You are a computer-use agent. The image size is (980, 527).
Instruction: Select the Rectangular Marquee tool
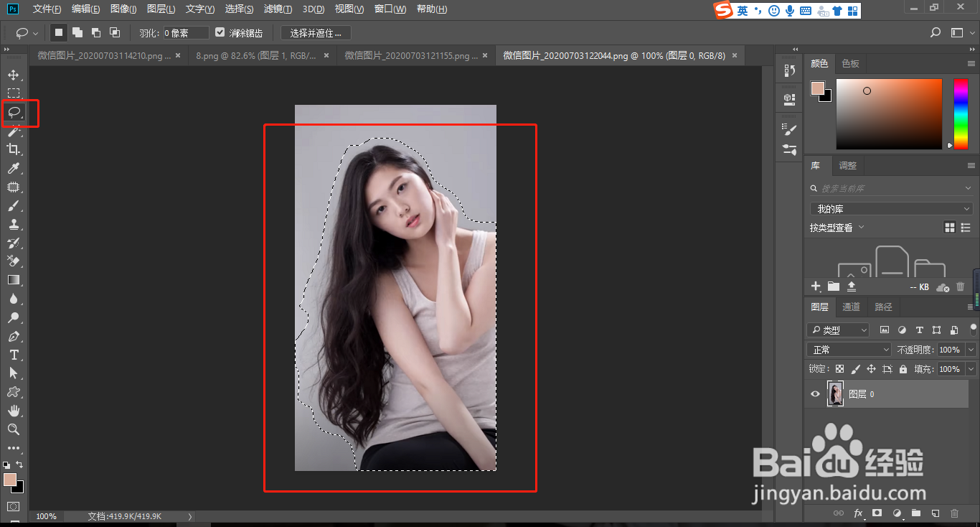click(x=13, y=93)
